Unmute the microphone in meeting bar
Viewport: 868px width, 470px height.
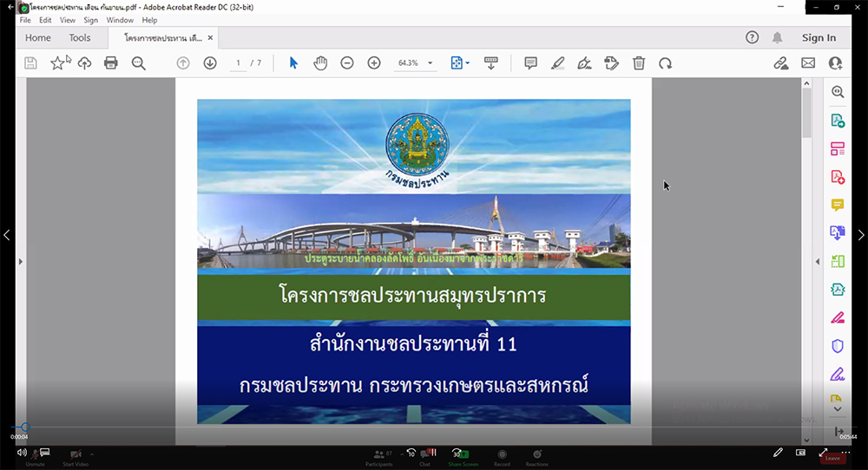point(35,457)
